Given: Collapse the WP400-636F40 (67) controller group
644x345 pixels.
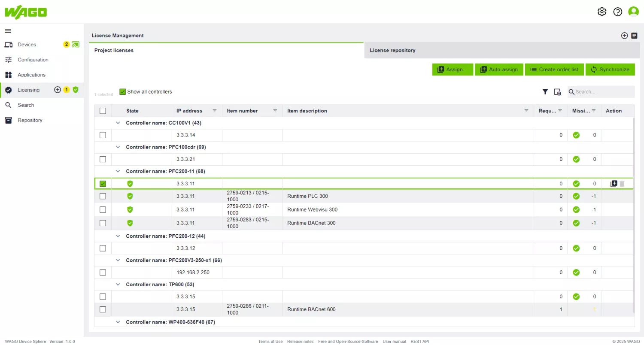Looking at the screenshot, I should click(118, 322).
